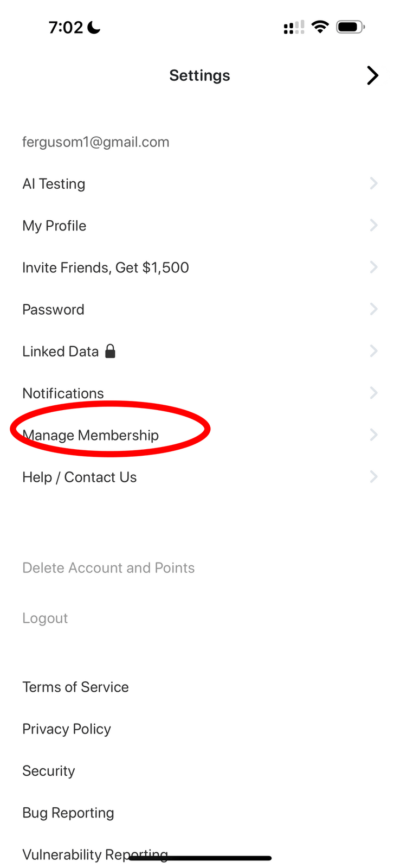
Task: View the Privacy Policy
Action: click(x=67, y=729)
